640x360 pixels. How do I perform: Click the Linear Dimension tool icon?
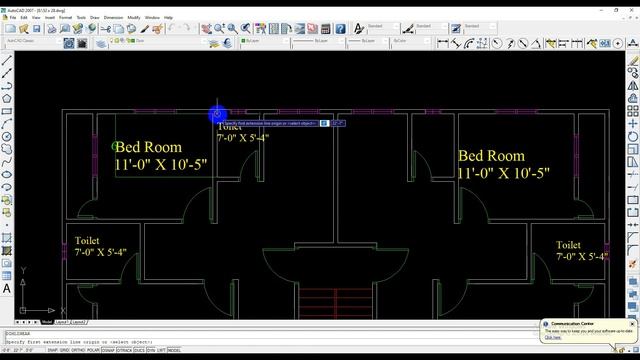pyautogui.click(x=442, y=43)
